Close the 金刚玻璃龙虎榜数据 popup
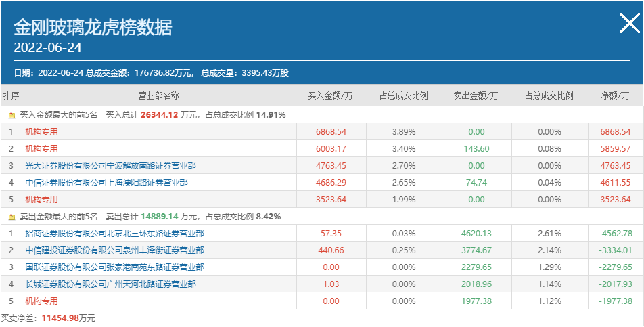 point(628,24)
